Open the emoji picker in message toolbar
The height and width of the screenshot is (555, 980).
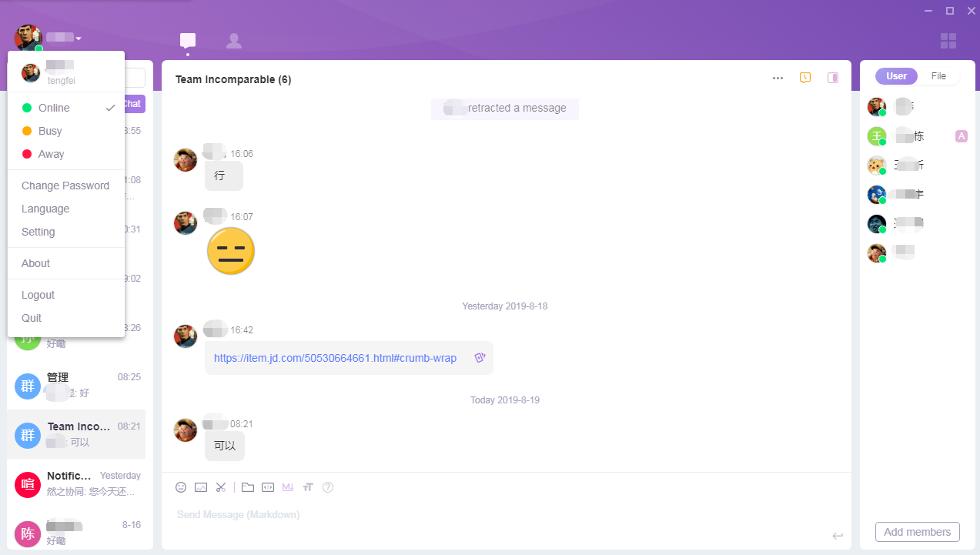181,487
